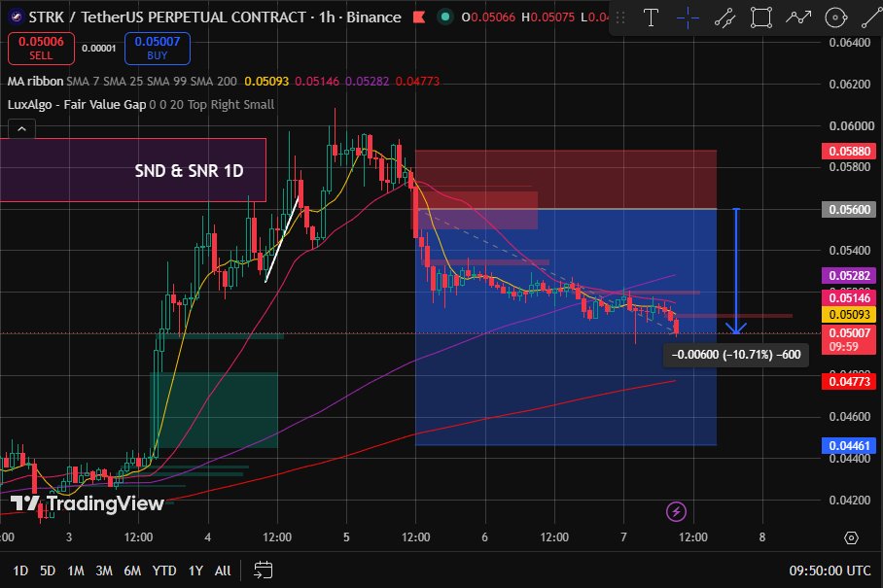Click the 09:50:00 UTC timezone clock
The image size is (883, 588).
[830, 571]
